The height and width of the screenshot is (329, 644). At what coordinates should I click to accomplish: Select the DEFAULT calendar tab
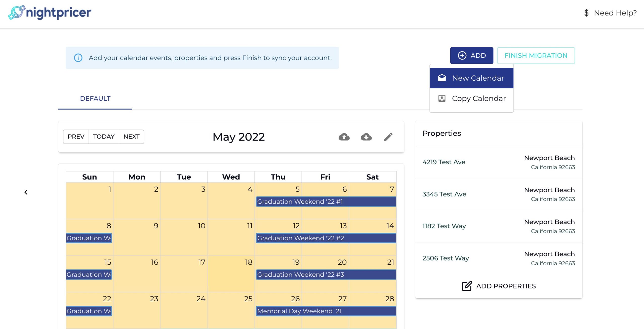(x=96, y=98)
